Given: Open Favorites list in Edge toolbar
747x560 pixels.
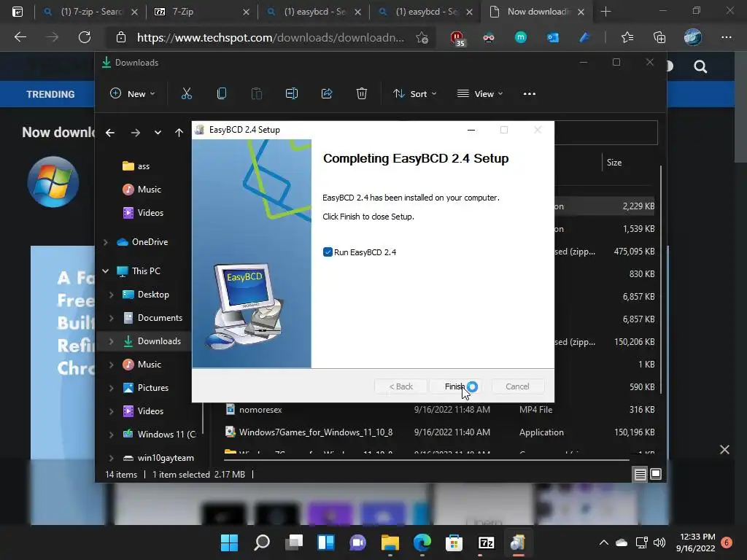Looking at the screenshot, I should [x=627, y=37].
